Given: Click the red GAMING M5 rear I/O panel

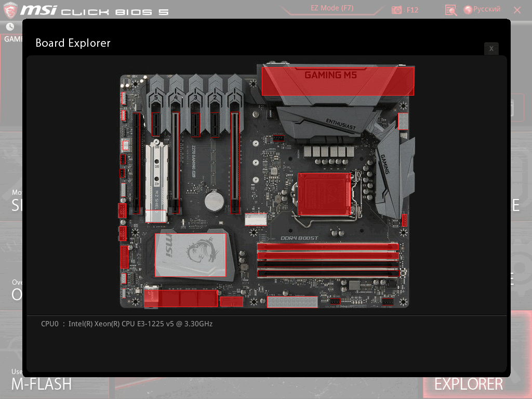Looking at the screenshot, I should tap(338, 81).
